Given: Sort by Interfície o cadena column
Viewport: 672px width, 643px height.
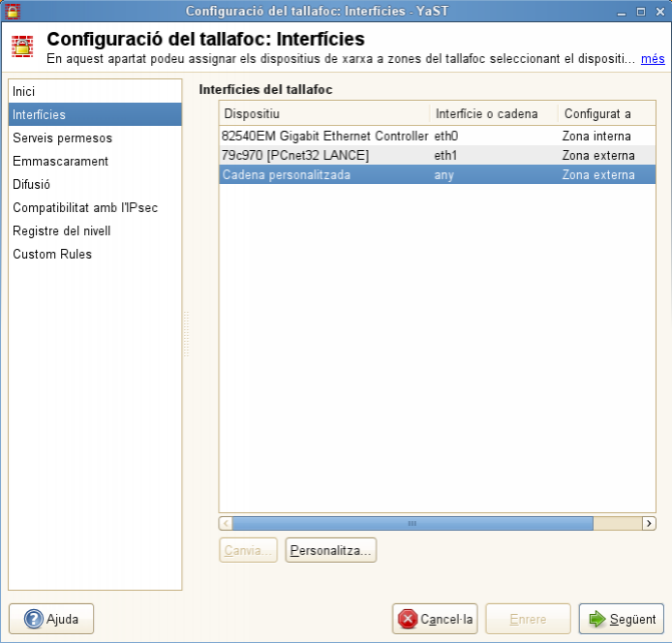Looking at the screenshot, I should pyautogui.click(x=493, y=113).
